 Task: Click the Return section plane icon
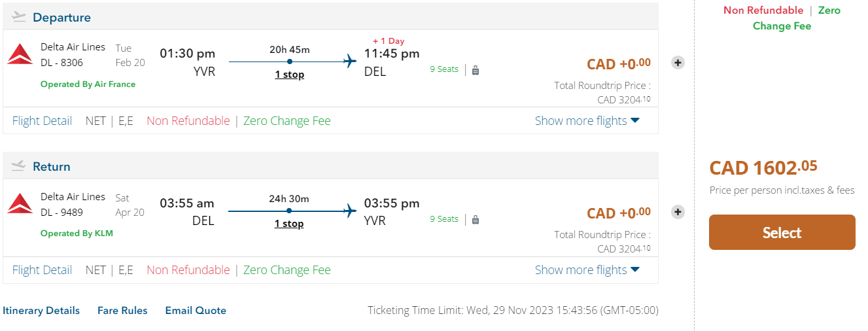click(x=19, y=166)
